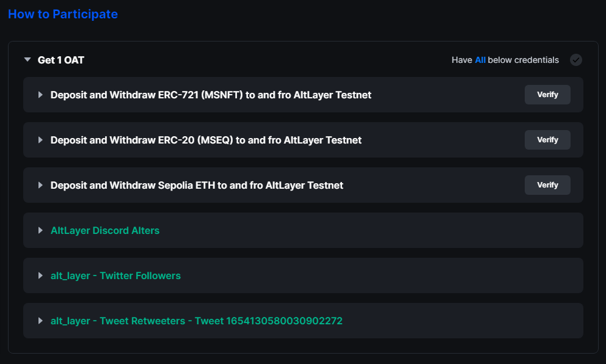This screenshot has width=606, height=364.
Task: Click the blue All credentials requirement text
Action: tap(480, 60)
